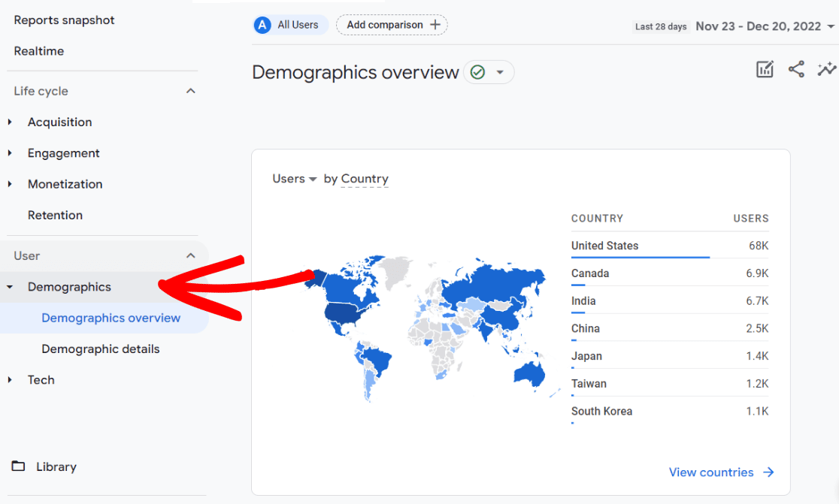
Task: Open the Users metric dropdown
Action: click(x=295, y=179)
